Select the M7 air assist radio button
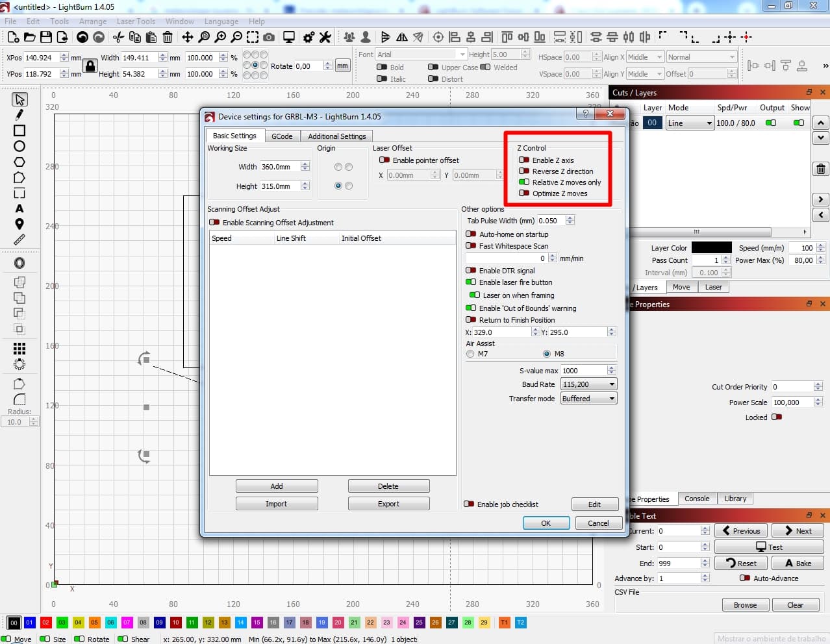 coord(470,354)
